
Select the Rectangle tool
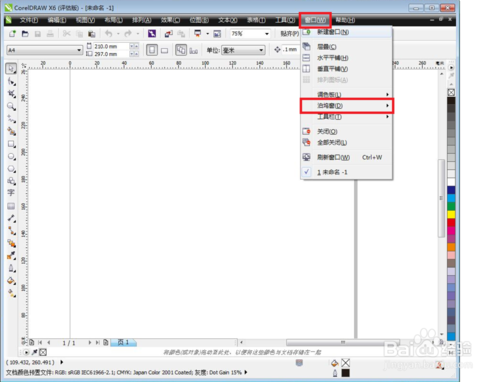pos(11,144)
